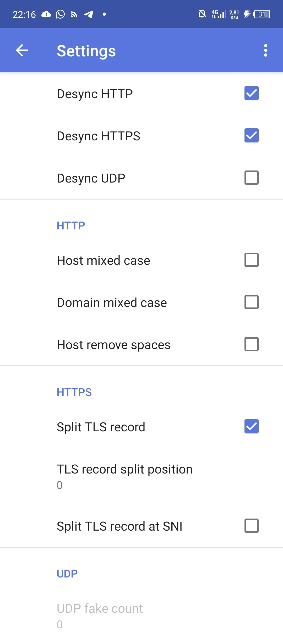The height and width of the screenshot is (644, 283).
Task: Tap the WhatsApp notification icon
Action: click(x=60, y=14)
